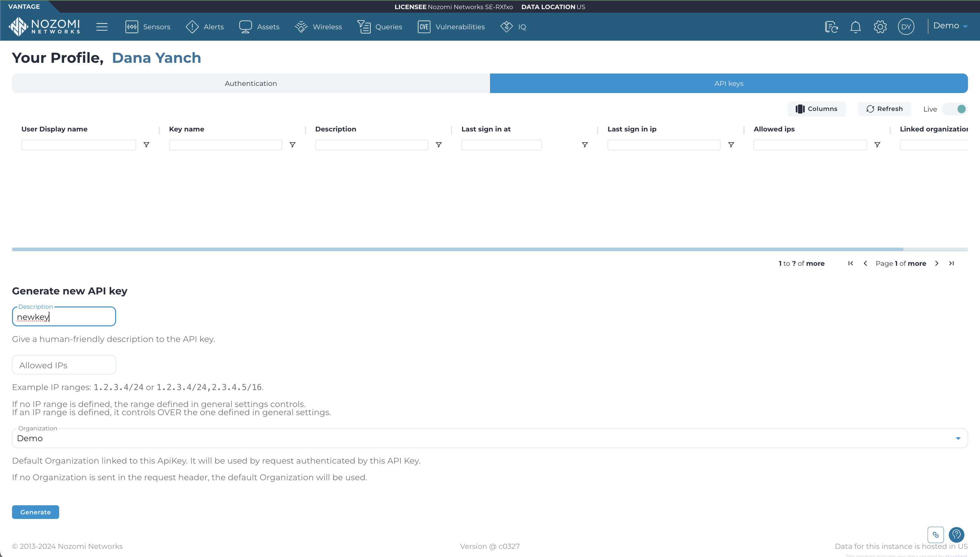Click the Allowed IPs input field

point(64,365)
